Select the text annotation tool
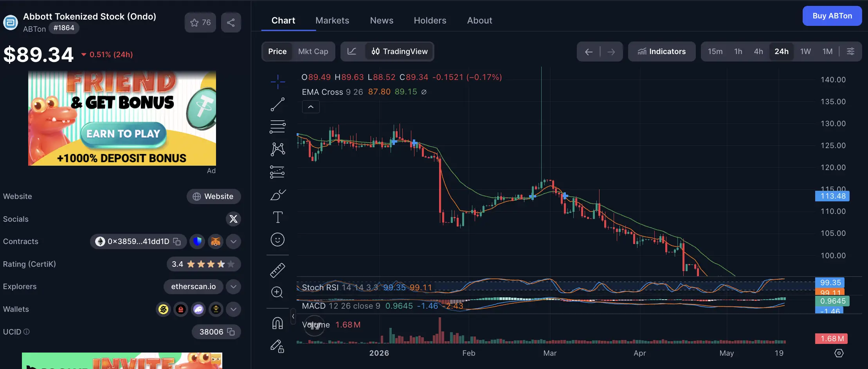This screenshot has width=868, height=369. [x=277, y=217]
